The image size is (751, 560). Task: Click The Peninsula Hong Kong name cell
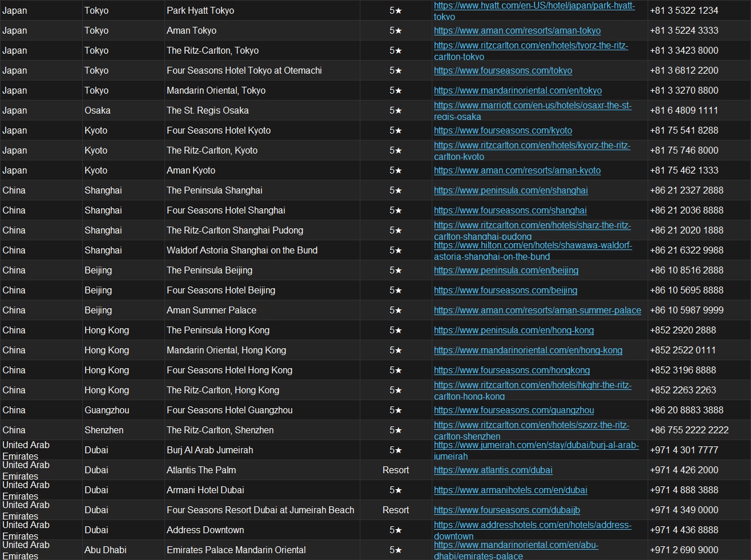click(x=262, y=331)
